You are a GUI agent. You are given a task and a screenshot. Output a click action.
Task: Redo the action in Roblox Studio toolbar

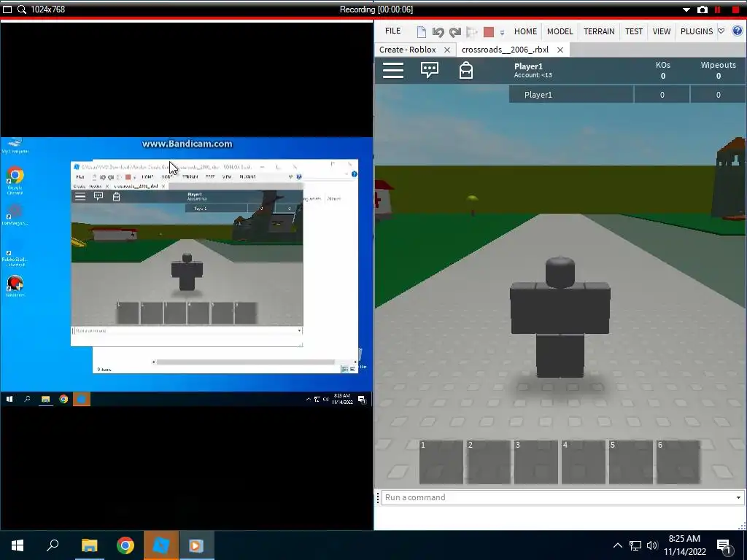[x=455, y=32]
